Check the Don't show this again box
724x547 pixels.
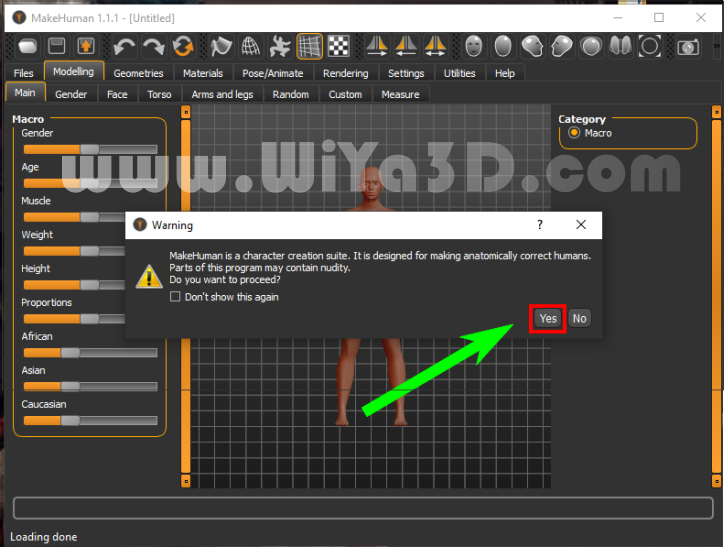tap(175, 296)
